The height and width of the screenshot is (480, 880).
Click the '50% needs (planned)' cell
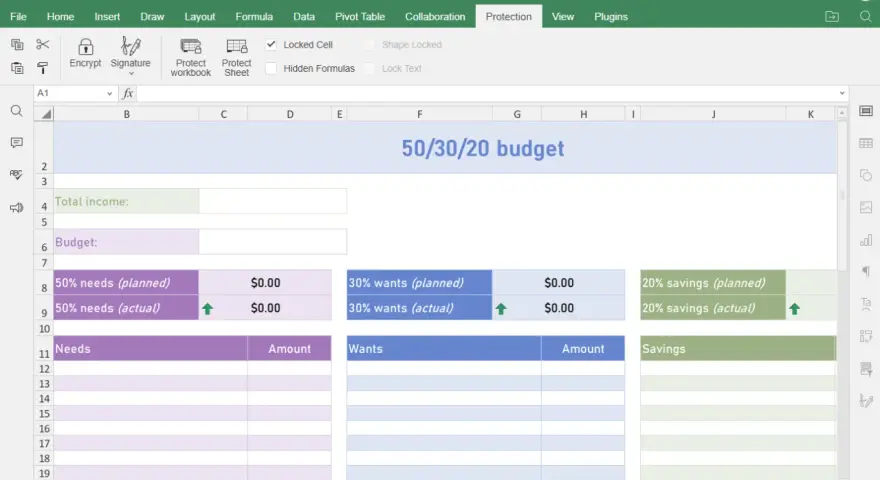(x=126, y=282)
